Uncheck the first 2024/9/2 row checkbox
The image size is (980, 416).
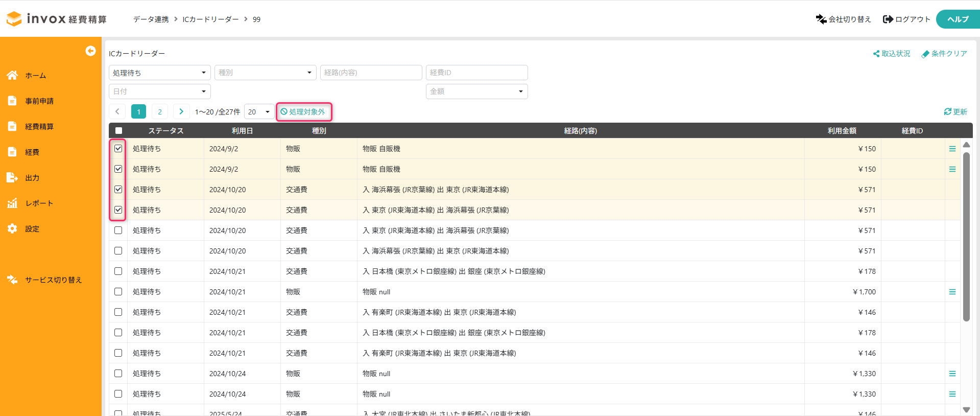(118, 149)
